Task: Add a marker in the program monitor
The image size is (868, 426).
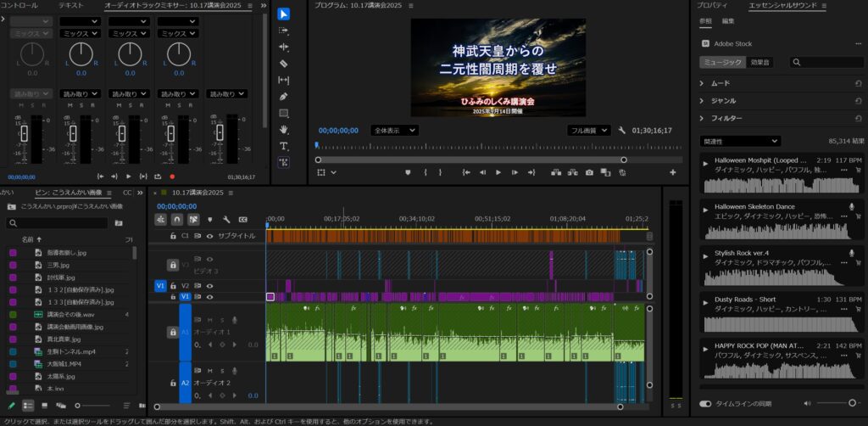Action: tap(407, 172)
